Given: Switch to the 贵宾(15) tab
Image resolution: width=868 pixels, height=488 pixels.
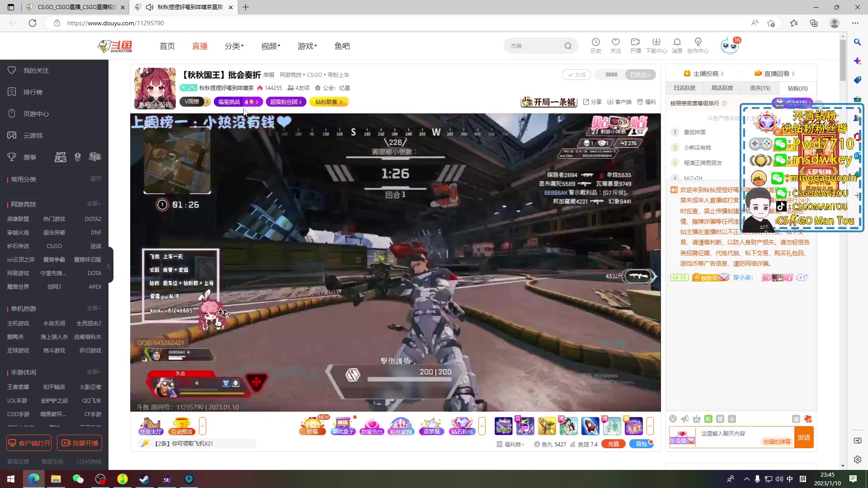Looking at the screenshot, I should [759, 88].
